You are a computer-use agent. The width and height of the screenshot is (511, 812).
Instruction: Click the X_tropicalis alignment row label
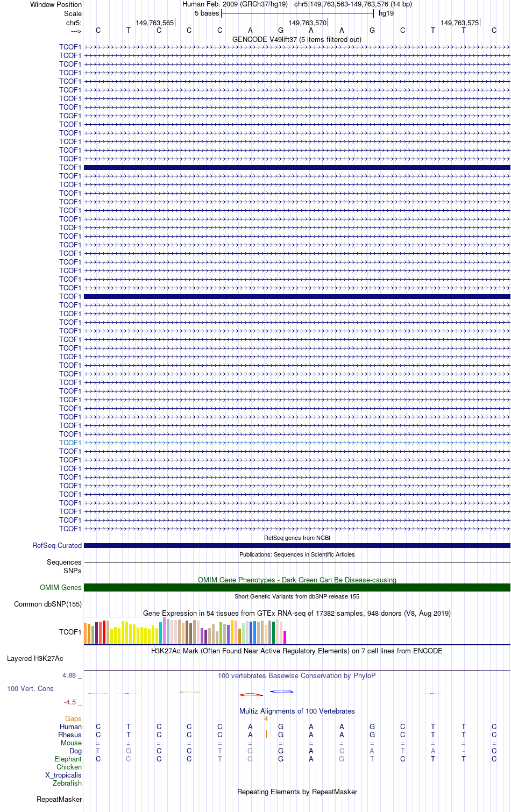[x=63, y=775]
